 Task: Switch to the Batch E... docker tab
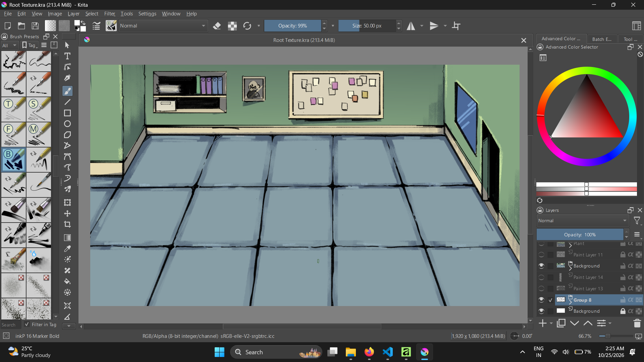click(602, 39)
